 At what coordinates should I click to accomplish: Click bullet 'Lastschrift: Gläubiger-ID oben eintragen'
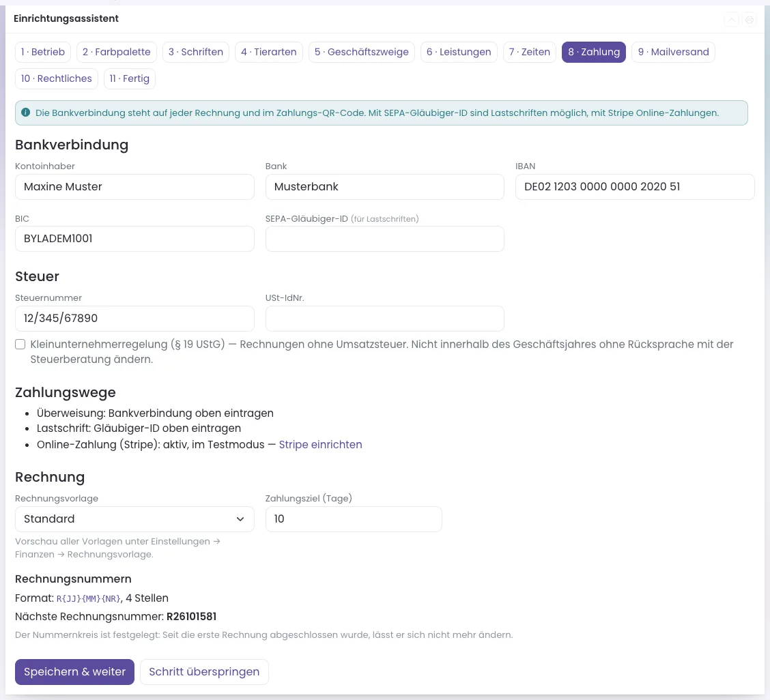pyautogui.click(x=139, y=428)
